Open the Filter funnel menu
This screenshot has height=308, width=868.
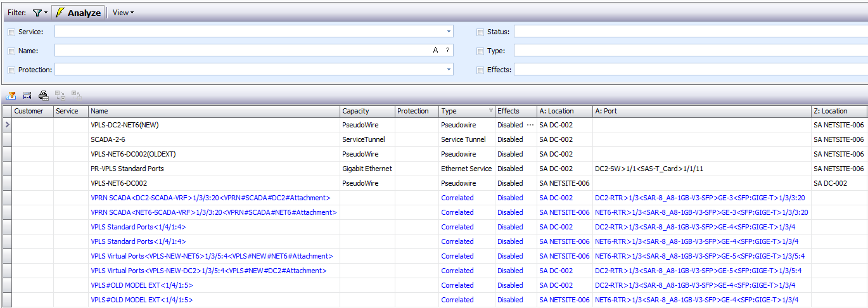coord(39,13)
